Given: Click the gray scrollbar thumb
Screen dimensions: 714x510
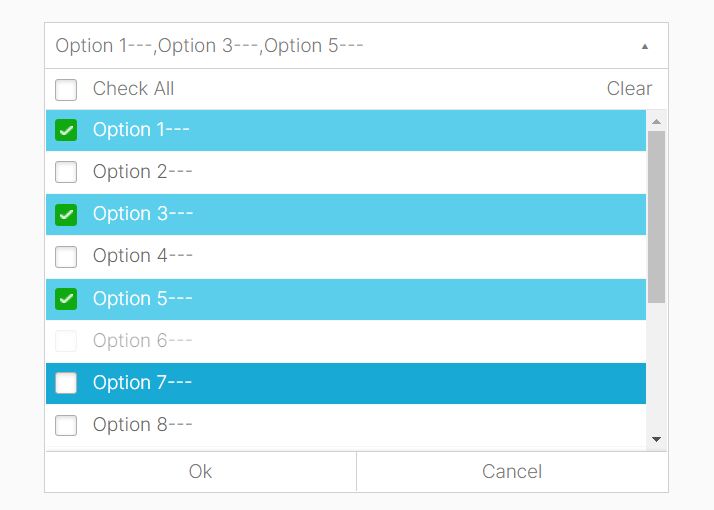Looking at the screenshot, I should [656, 217].
